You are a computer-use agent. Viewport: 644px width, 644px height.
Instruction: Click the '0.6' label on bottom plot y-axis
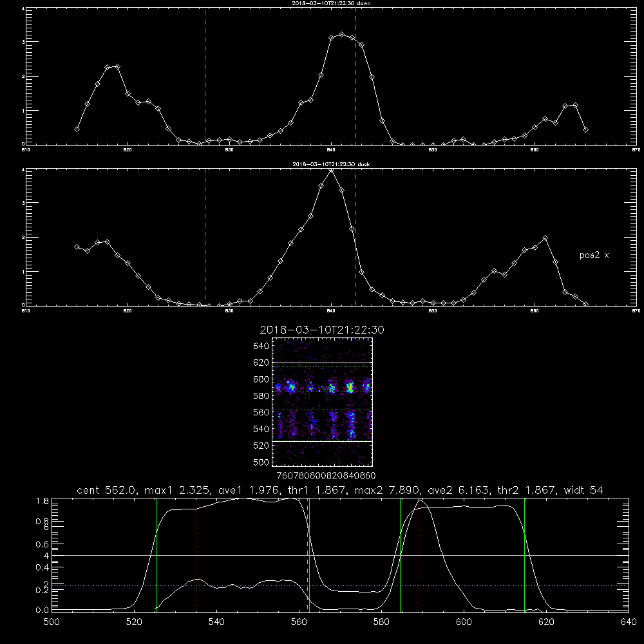[43, 544]
